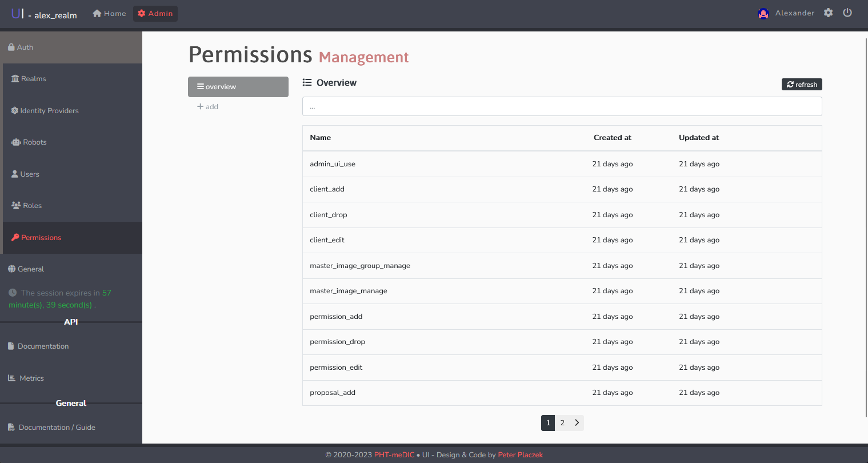Select Identity Providers in the sidebar
868x463 pixels.
49,110
